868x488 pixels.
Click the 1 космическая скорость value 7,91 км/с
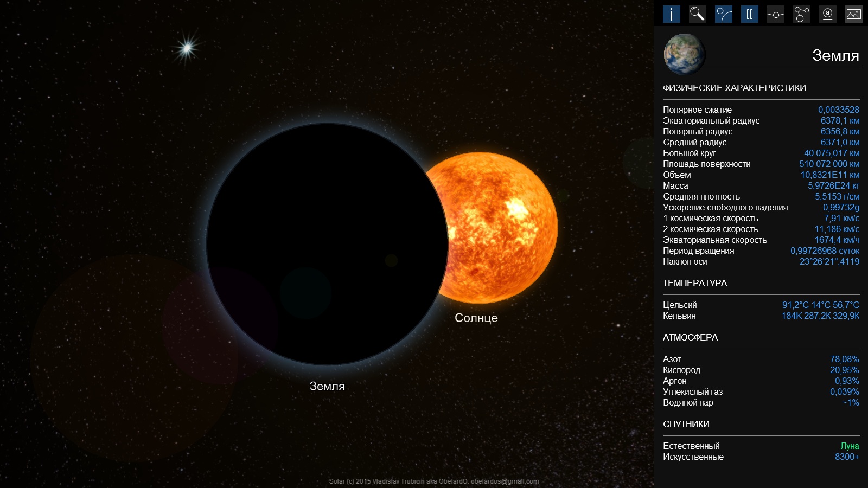841,218
